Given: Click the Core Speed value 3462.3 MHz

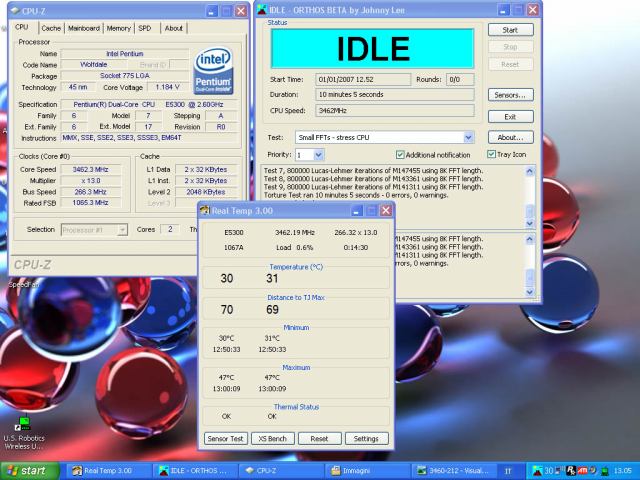Looking at the screenshot, I should tap(90, 169).
